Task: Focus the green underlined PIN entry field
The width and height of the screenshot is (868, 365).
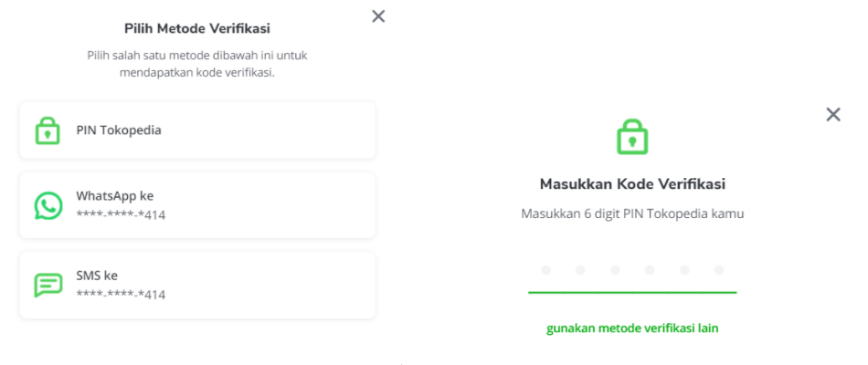Action: coord(632,276)
